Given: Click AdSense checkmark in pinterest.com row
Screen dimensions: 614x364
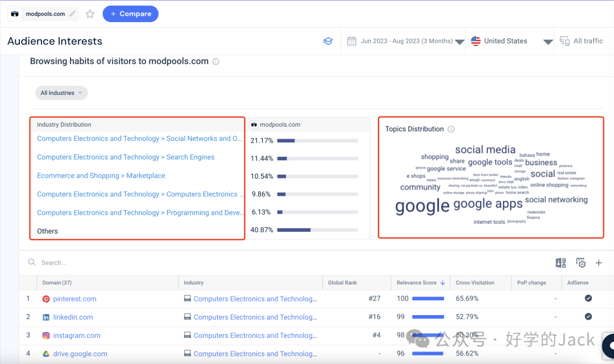Looking at the screenshot, I should tap(588, 298).
